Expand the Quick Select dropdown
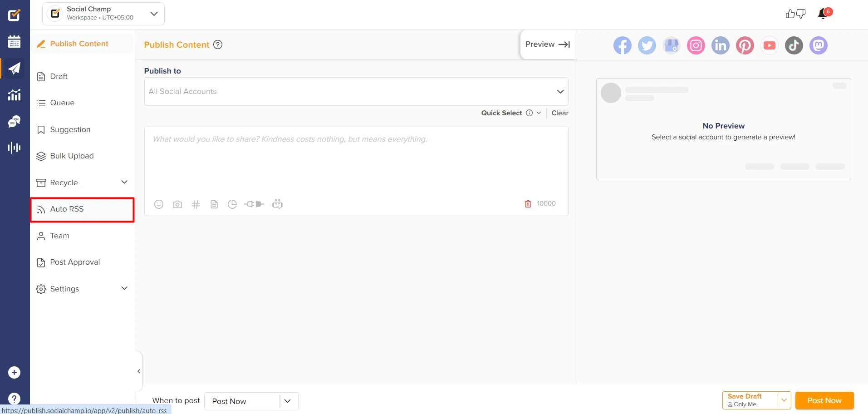Viewport: 868px width, 414px height. tap(539, 113)
